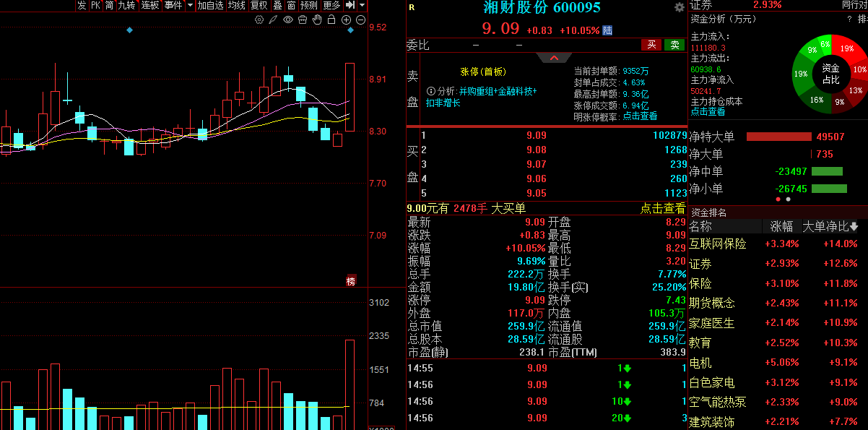Select the 19% red slice of donut chart

(x=846, y=49)
